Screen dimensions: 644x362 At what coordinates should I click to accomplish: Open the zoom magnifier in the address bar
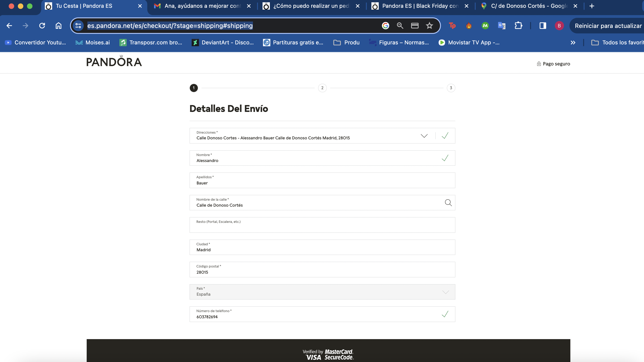[400, 26]
